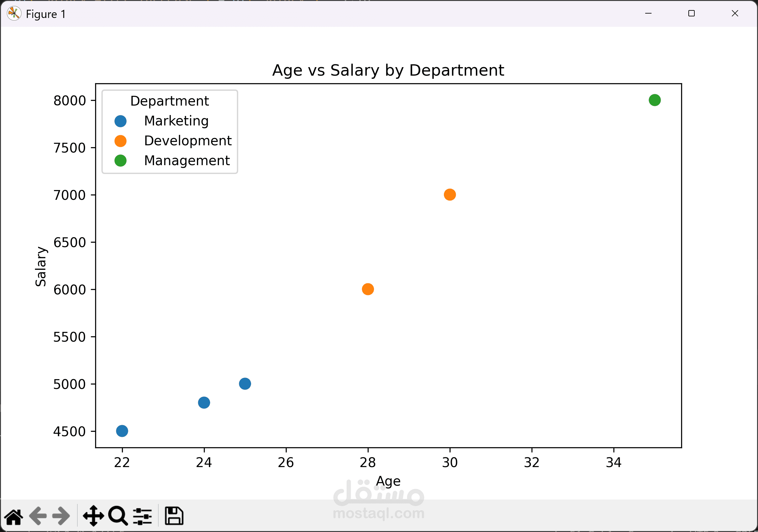Click the orange point at age 30

pyautogui.click(x=450, y=195)
